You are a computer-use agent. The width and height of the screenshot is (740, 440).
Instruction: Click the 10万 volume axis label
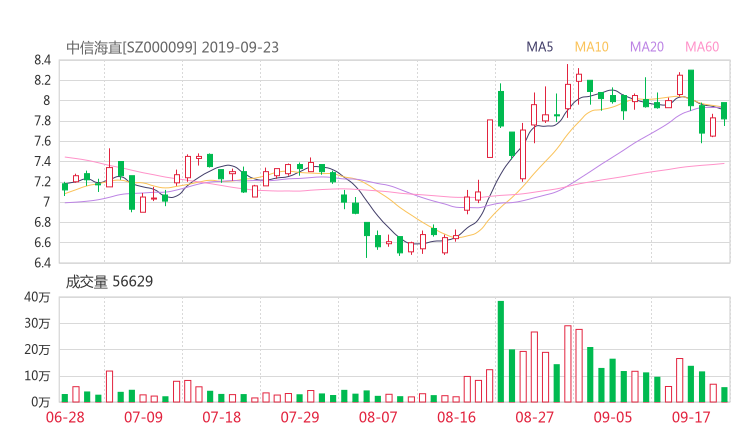(37, 376)
